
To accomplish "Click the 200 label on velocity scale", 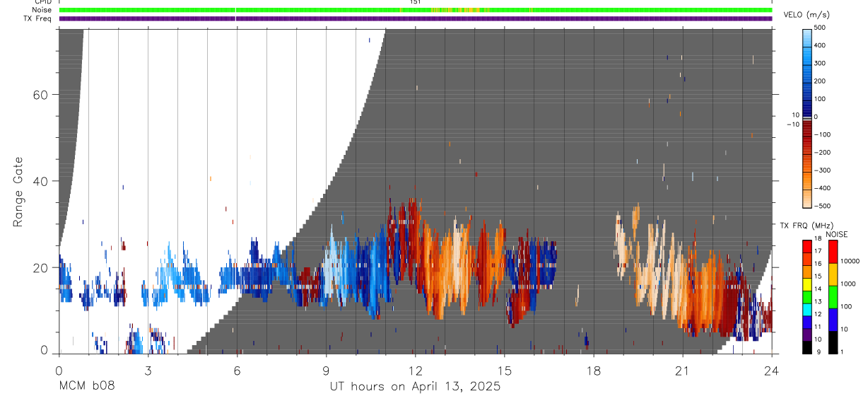I will (819, 81).
